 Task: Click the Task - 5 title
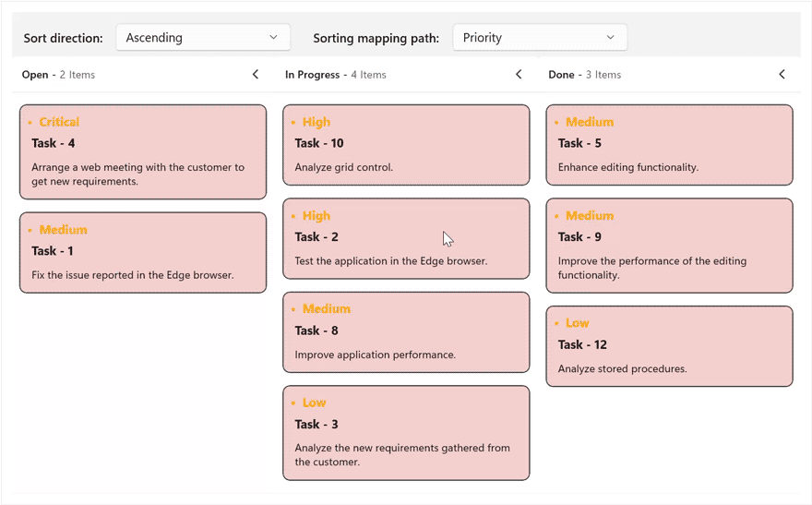(x=579, y=143)
